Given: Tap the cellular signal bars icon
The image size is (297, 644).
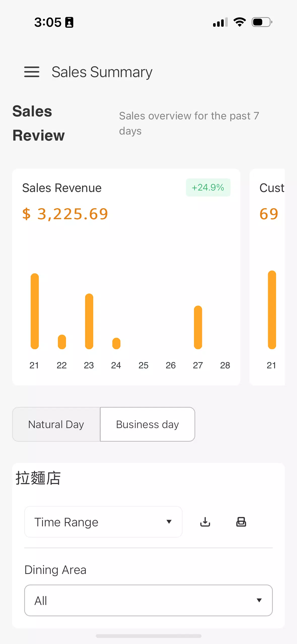Looking at the screenshot, I should (220, 22).
